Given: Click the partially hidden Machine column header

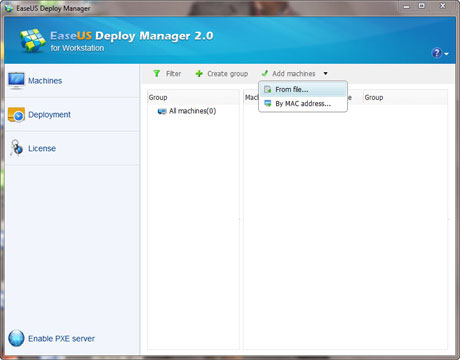Looking at the screenshot, I should pyautogui.click(x=252, y=97).
